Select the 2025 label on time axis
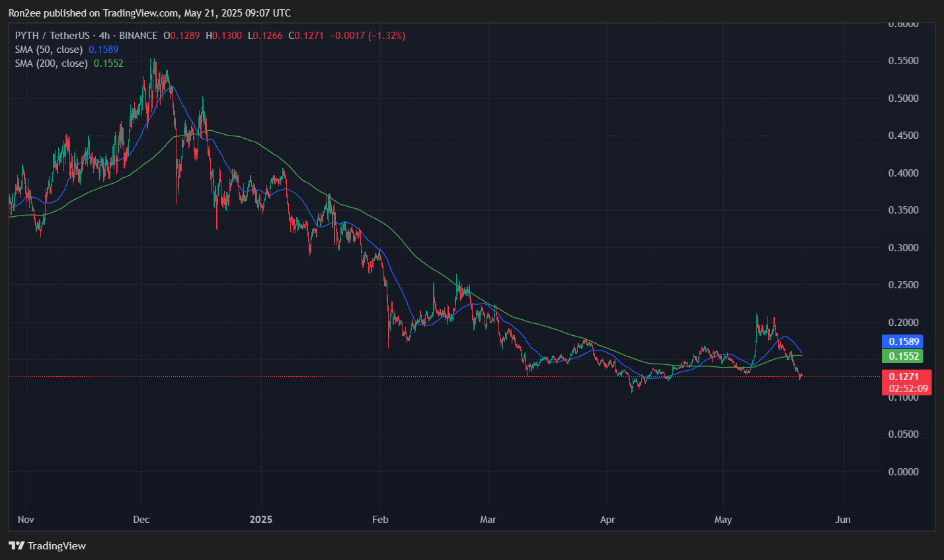This screenshot has width=944, height=560. [x=261, y=520]
